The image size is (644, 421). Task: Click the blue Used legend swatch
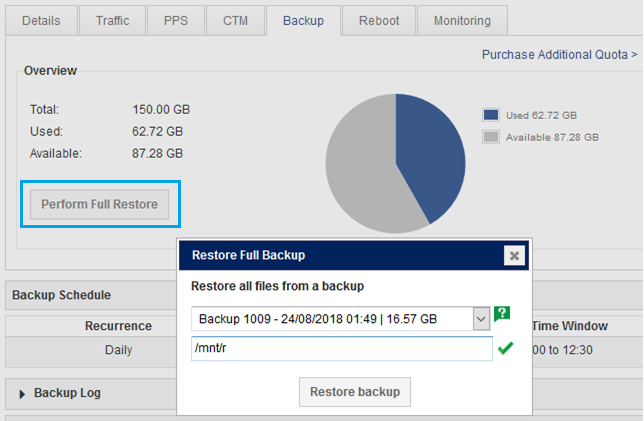pos(490,115)
